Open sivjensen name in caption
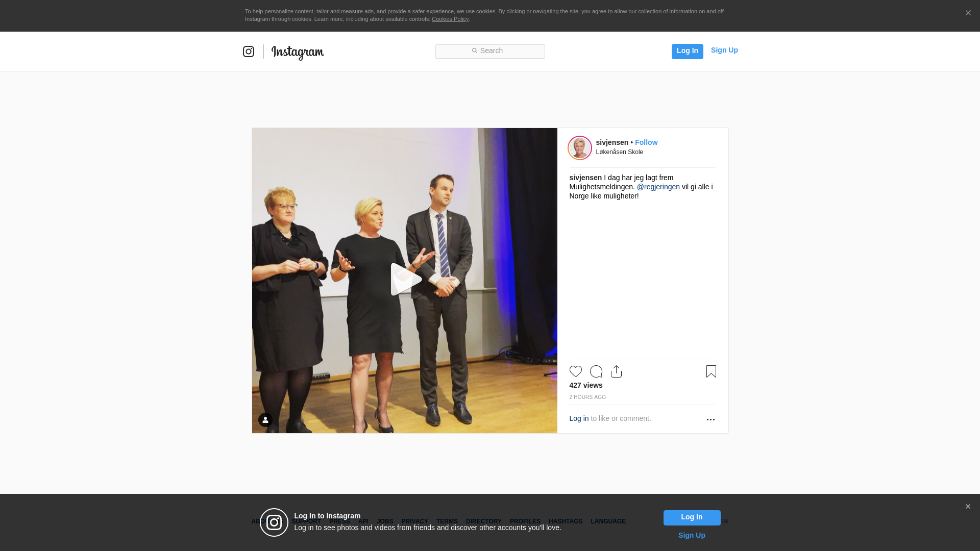980x551 pixels. [x=585, y=178]
